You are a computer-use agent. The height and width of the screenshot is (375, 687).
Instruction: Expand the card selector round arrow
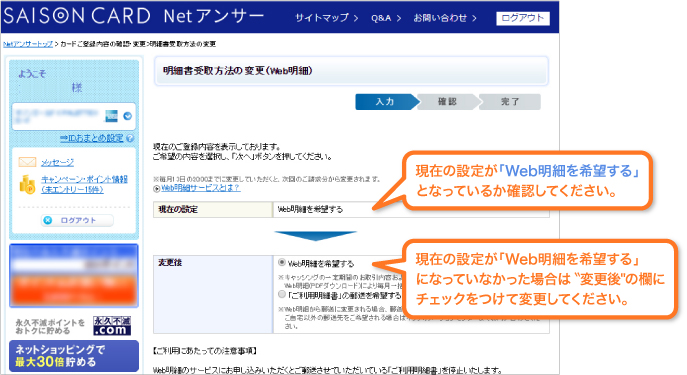coord(127,116)
